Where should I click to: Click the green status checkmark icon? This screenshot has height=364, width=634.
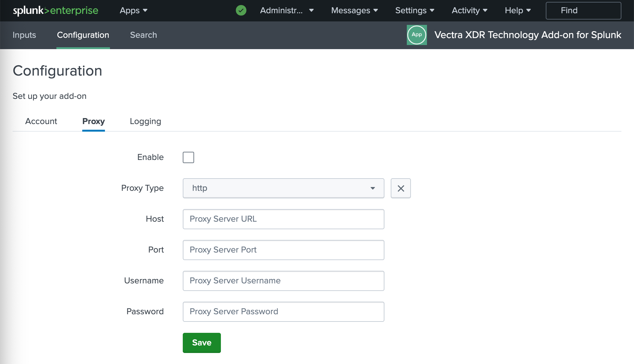[x=241, y=10]
